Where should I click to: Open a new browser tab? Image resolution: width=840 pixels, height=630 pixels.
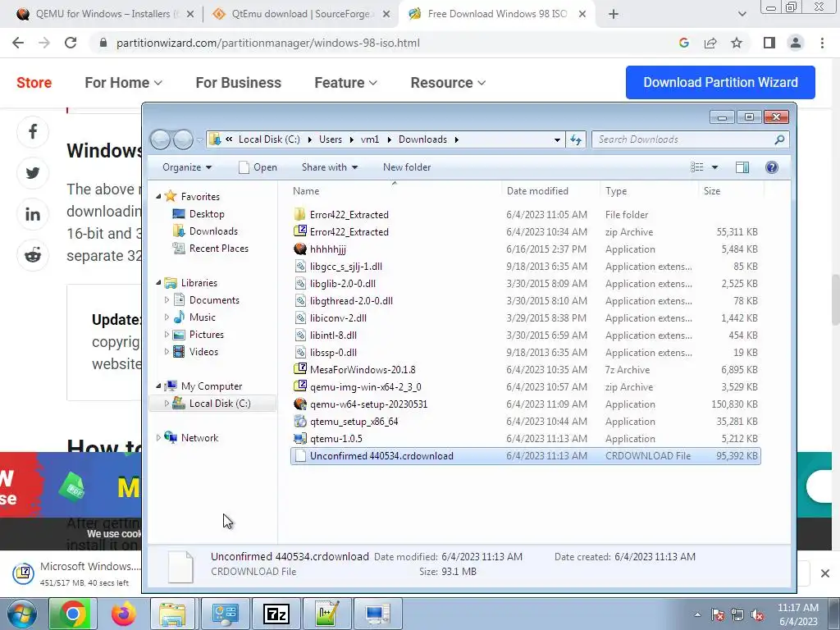pyautogui.click(x=614, y=14)
